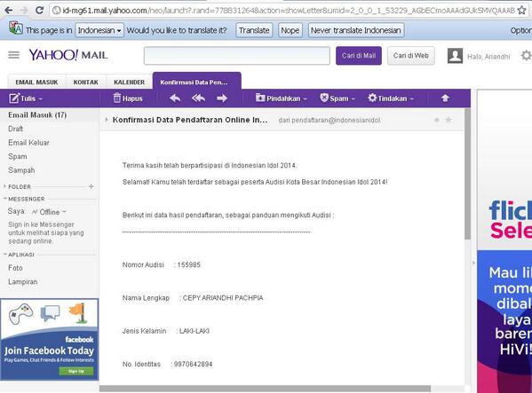This screenshot has height=393, width=532.
Task: Click the Flickr advertisement banner
Action: [504, 240]
